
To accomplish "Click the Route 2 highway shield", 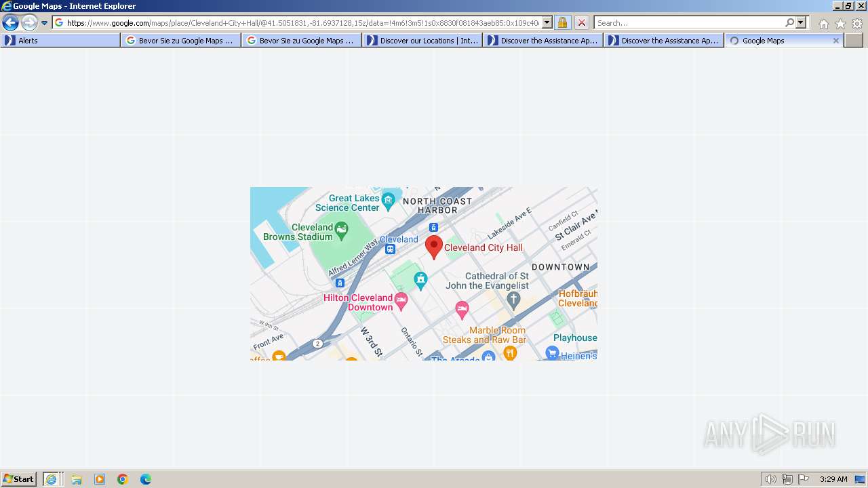I will pos(317,344).
